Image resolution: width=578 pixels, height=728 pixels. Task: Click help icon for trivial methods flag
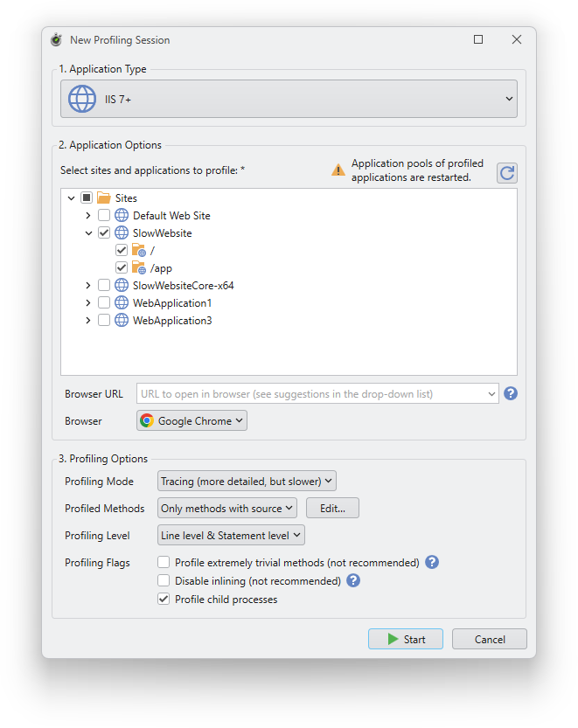point(431,563)
